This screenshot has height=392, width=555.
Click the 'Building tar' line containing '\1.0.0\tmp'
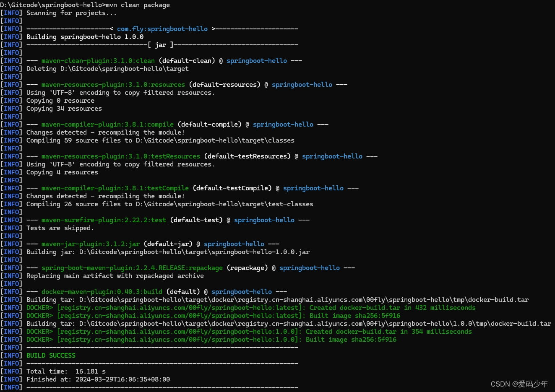point(289,324)
